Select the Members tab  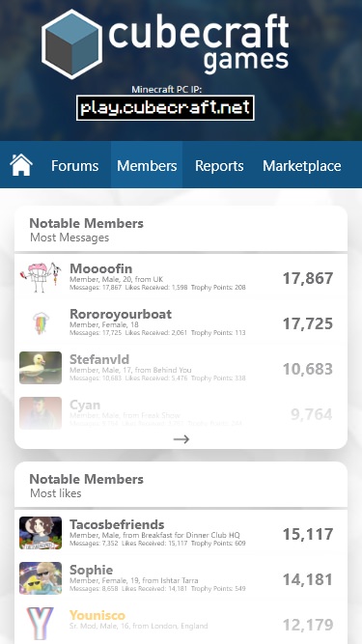coord(147,165)
